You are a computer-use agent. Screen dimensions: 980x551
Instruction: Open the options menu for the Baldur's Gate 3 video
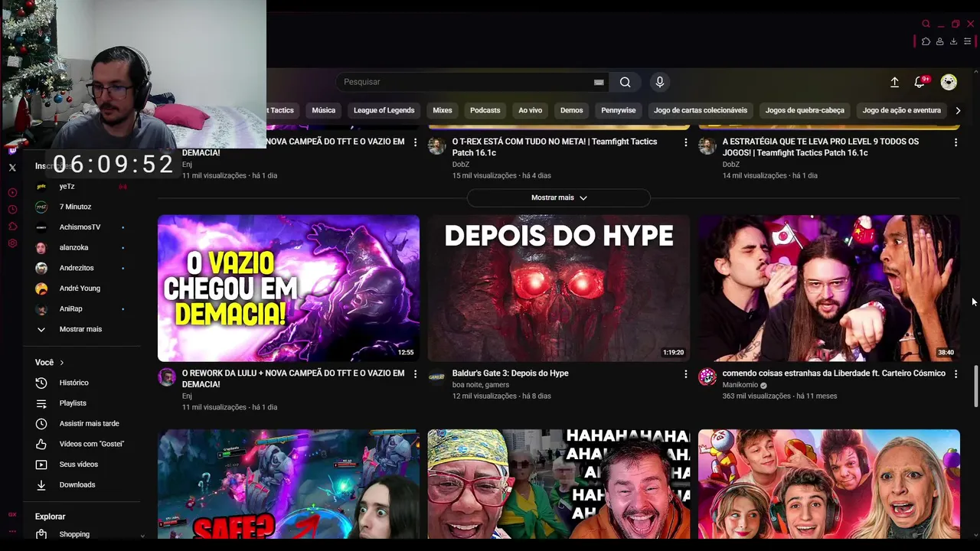685,373
